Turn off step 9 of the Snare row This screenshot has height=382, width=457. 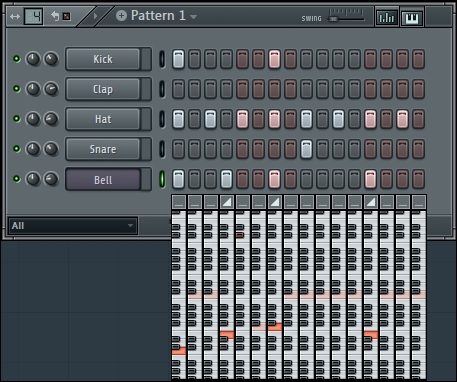(x=306, y=149)
